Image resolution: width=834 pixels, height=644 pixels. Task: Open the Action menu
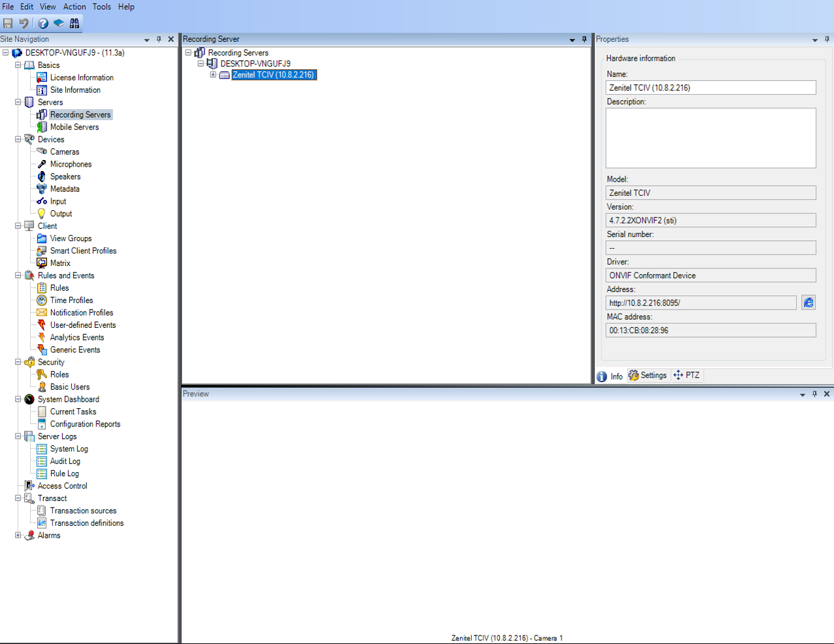coord(75,7)
